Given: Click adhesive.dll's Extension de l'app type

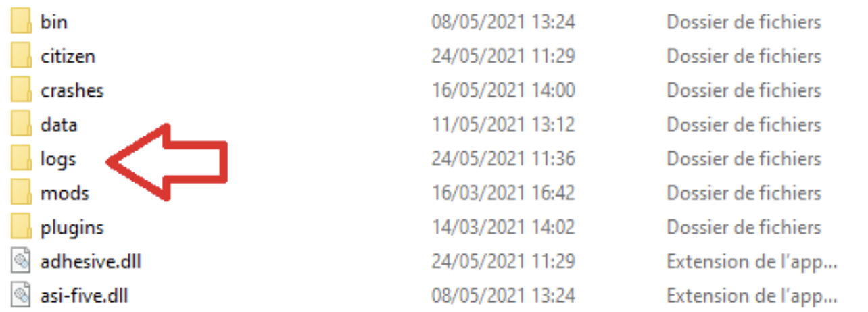Looking at the screenshot, I should click(752, 261).
